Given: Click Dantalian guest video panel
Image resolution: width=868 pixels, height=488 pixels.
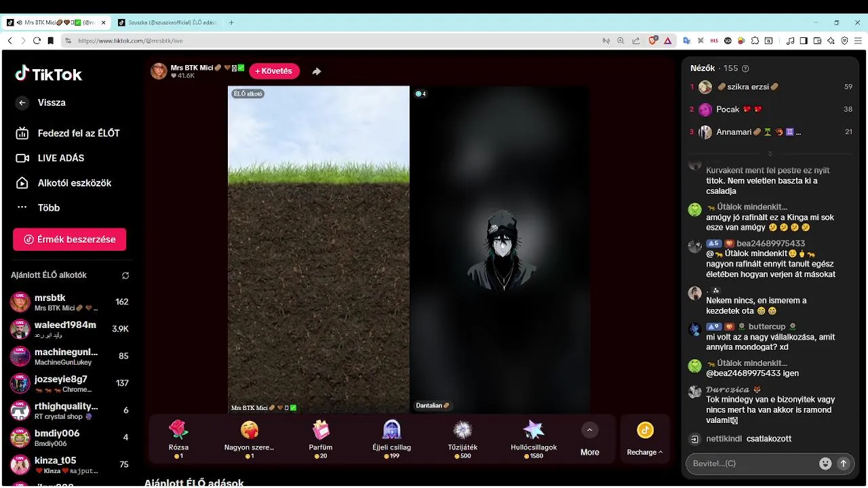Looking at the screenshot, I should click(500, 249).
